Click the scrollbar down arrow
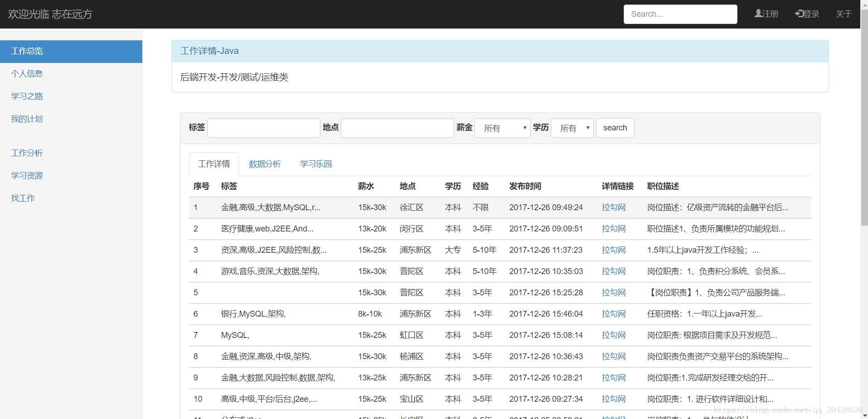The width and height of the screenshot is (868, 419). click(x=864, y=415)
